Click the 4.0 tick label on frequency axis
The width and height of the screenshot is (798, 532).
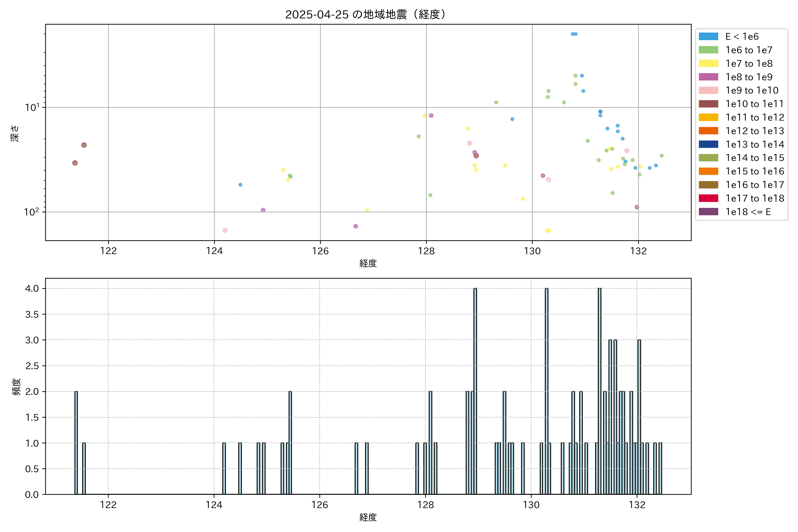pyautogui.click(x=32, y=289)
